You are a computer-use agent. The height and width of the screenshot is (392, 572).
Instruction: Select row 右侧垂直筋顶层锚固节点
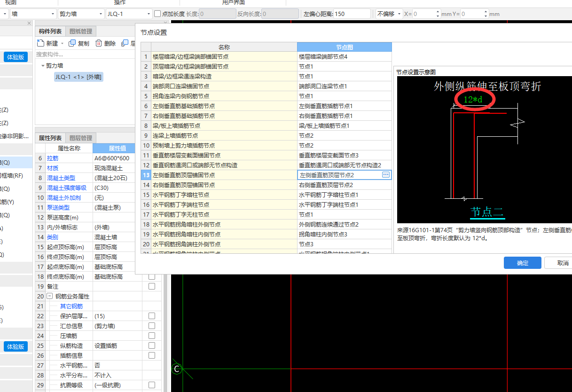tap(224, 185)
